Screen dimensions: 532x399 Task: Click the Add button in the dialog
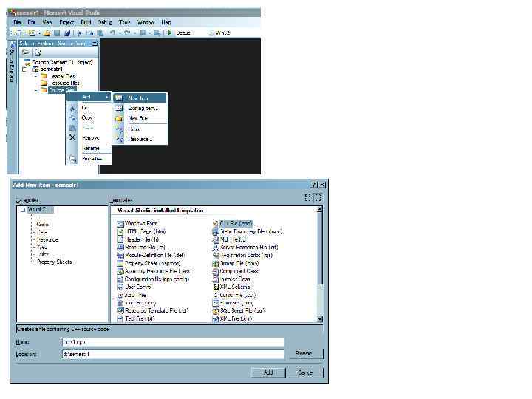click(x=268, y=372)
